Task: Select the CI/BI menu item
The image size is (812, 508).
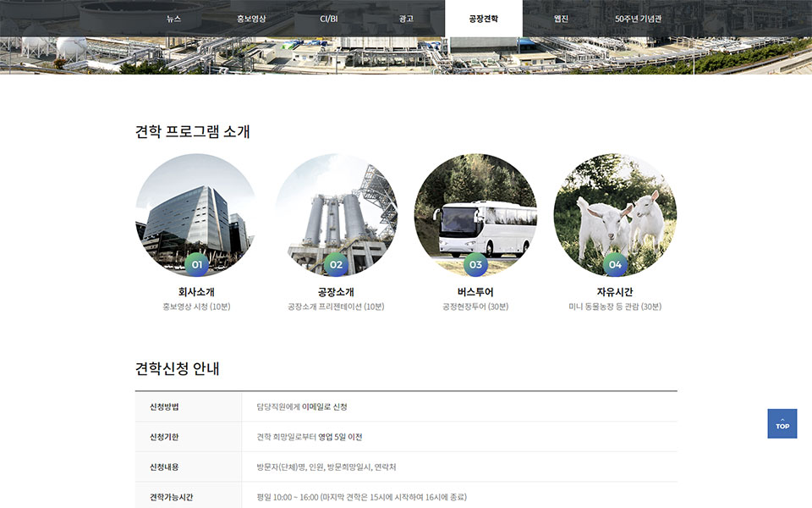Action: [329, 18]
